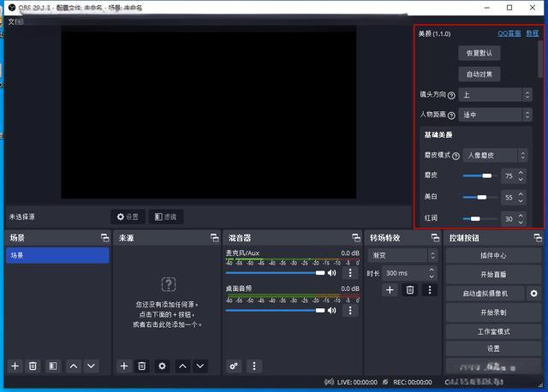
Task: Delete selected scene using trash icon
Action: (33, 365)
